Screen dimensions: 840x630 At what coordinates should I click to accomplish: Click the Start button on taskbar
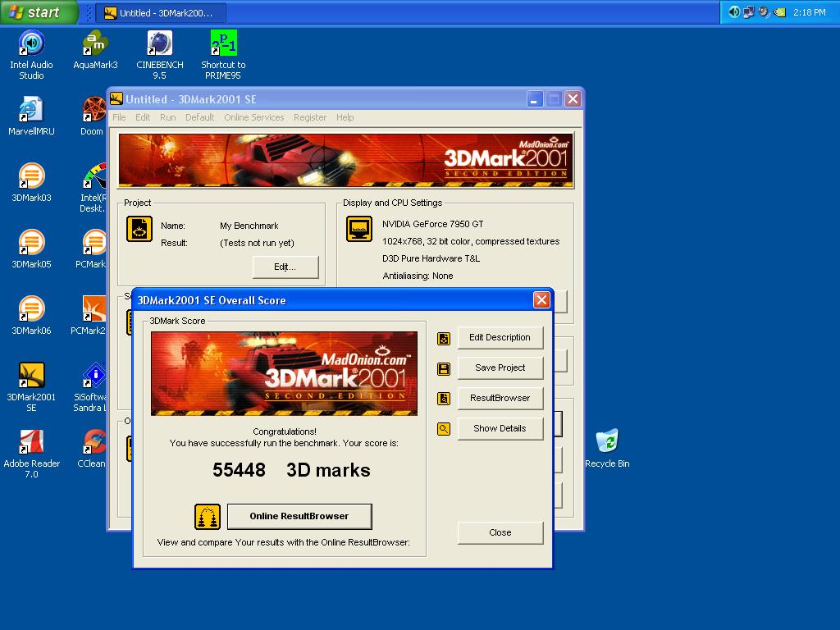[39, 12]
